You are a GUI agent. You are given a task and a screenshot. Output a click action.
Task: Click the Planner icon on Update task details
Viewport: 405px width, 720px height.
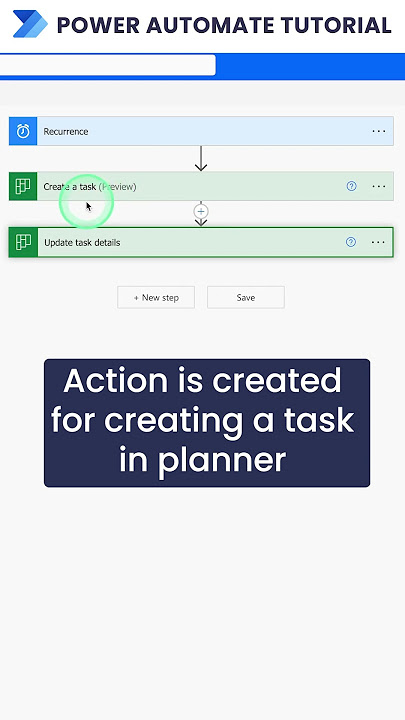(23, 242)
